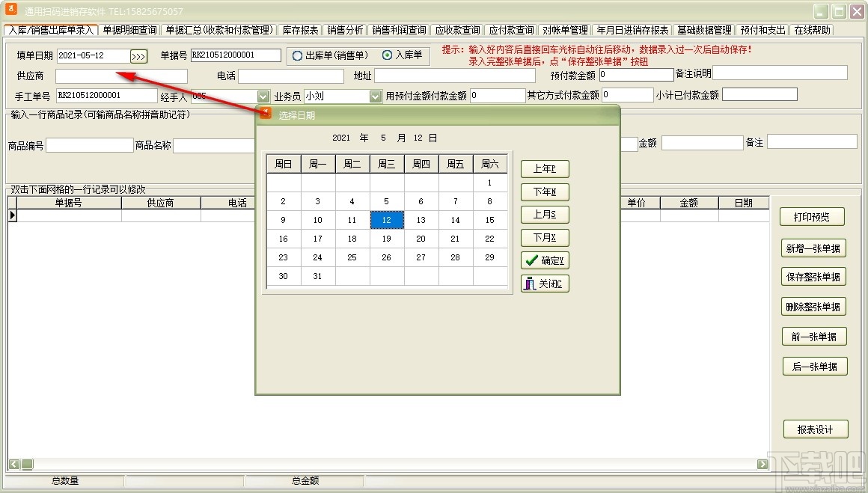Viewport: 868px width, 493px height.
Task: Switch to the 库存报表 tab
Action: (301, 30)
